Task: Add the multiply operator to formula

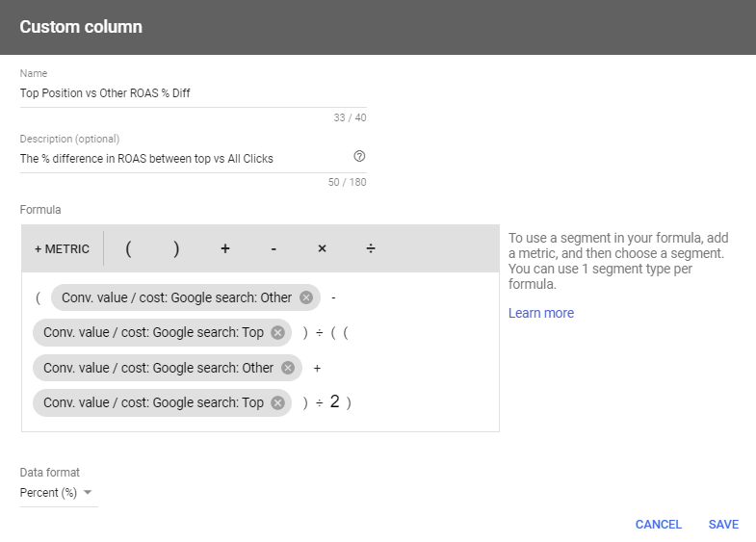Action: click(x=322, y=249)
